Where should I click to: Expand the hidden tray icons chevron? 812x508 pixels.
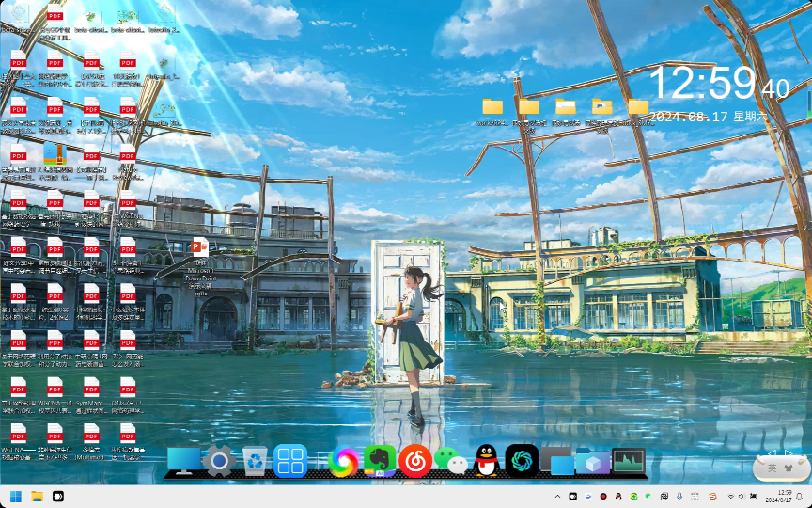click(x=557, y=497)
